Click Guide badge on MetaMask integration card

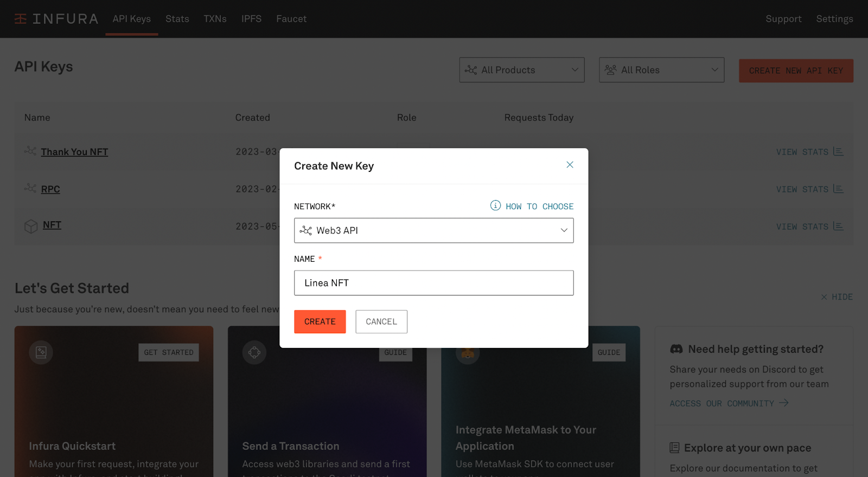click(x=609, y=353)
